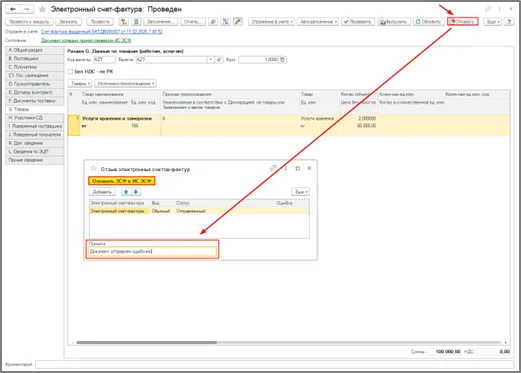This screenshot has width=521, height=373.
Task: Click the green status link about ИС ЭСФ
Action: pyautogui.click(x=86, y=40)
